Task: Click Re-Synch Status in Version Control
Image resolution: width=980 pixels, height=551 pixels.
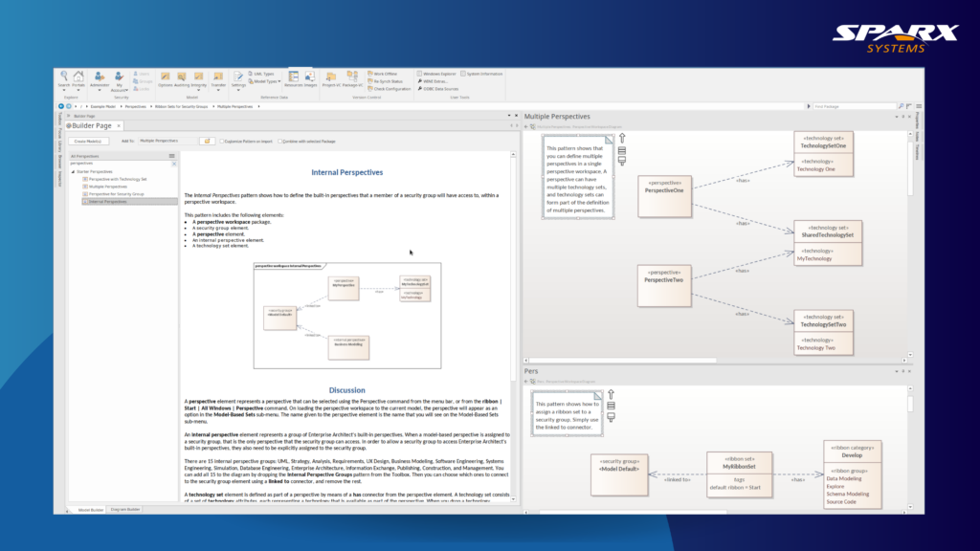Action: (x=385, y=81)
